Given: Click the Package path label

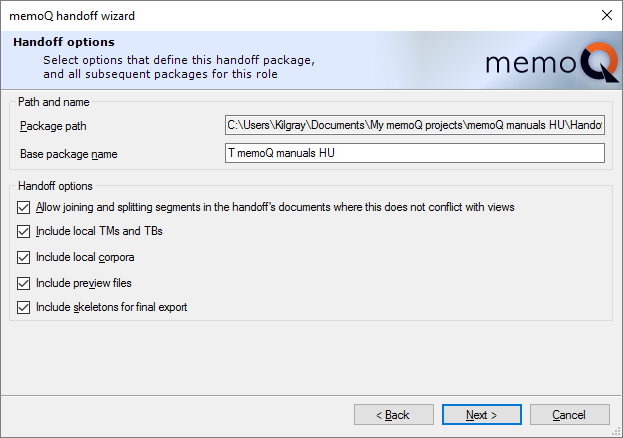Looking at the screenshot, I should point(55,126).
